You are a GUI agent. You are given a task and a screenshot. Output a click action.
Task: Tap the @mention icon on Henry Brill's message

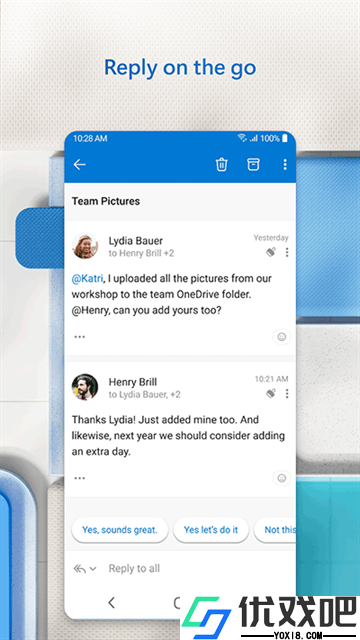271,393
